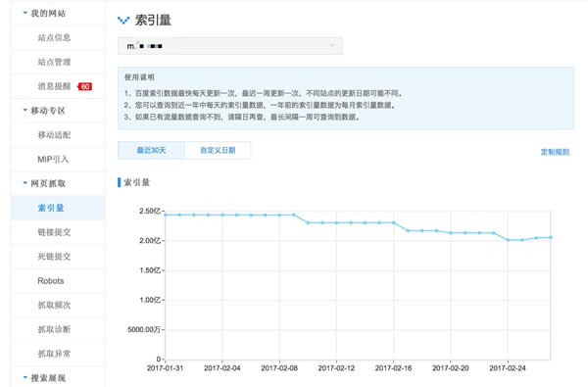
Task: Select the 最近30天 tab
Action: pyautogui.click(x=151, y=150)
